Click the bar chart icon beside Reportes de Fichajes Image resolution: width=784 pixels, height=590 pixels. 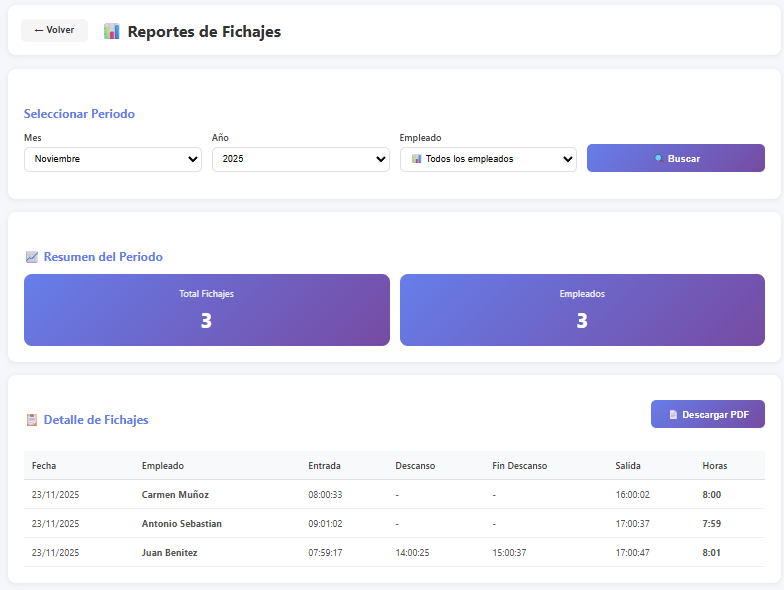tap(112, 31)
